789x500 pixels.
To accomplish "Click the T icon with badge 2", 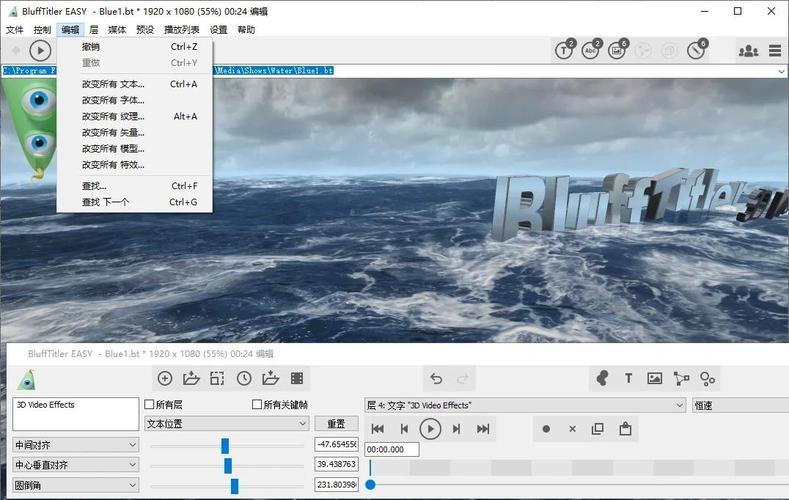I will pyautogui.click(x=565, y=50).
